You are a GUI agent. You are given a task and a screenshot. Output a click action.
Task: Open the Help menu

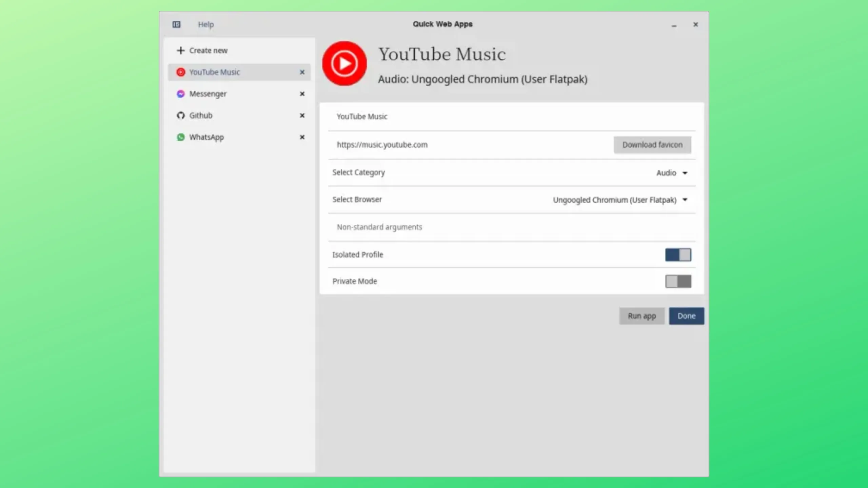pos(206,24)
